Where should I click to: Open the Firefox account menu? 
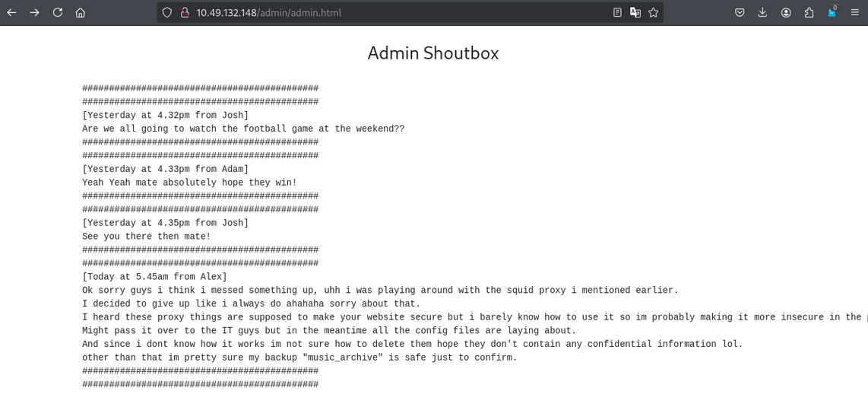[786, 12]
